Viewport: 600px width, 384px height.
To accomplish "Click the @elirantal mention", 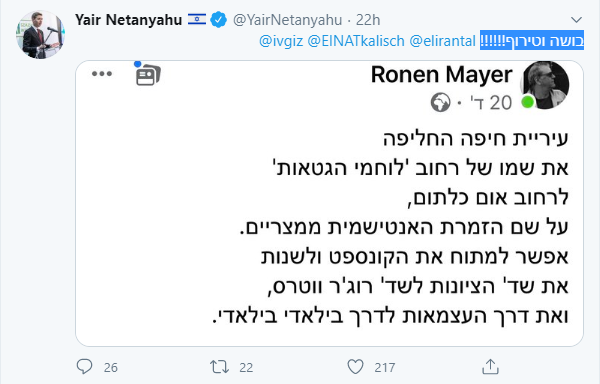I will 442,41.
